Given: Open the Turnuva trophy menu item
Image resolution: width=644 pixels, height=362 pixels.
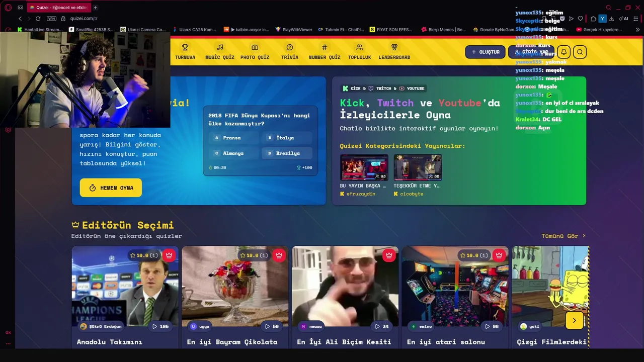Looking at the screenshot, I should click(185, 52).
